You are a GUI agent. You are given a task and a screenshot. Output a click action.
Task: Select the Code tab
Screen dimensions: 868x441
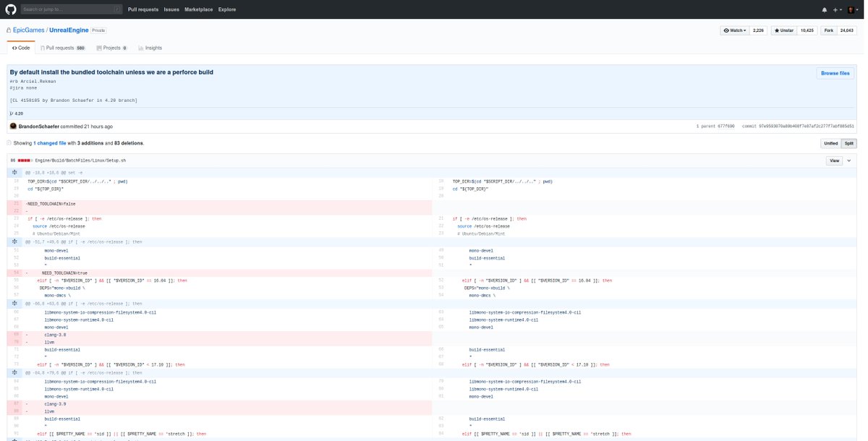coord(20,48)
